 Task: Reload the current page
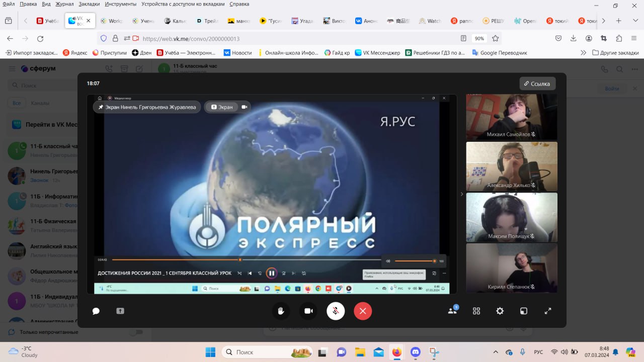pyautogui.click(x=40, y=38)
